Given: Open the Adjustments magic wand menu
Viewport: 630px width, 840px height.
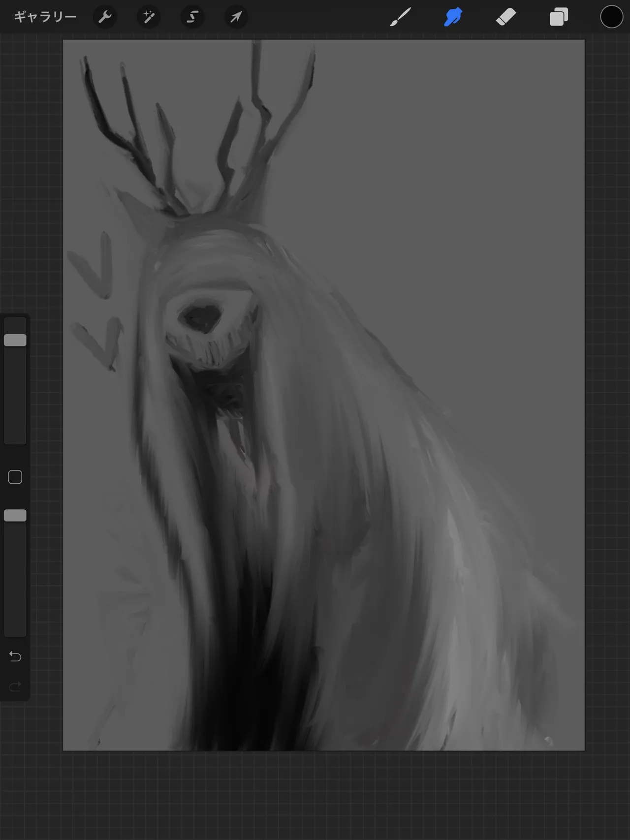Looking at the screenshot, I should pos(149,17).
